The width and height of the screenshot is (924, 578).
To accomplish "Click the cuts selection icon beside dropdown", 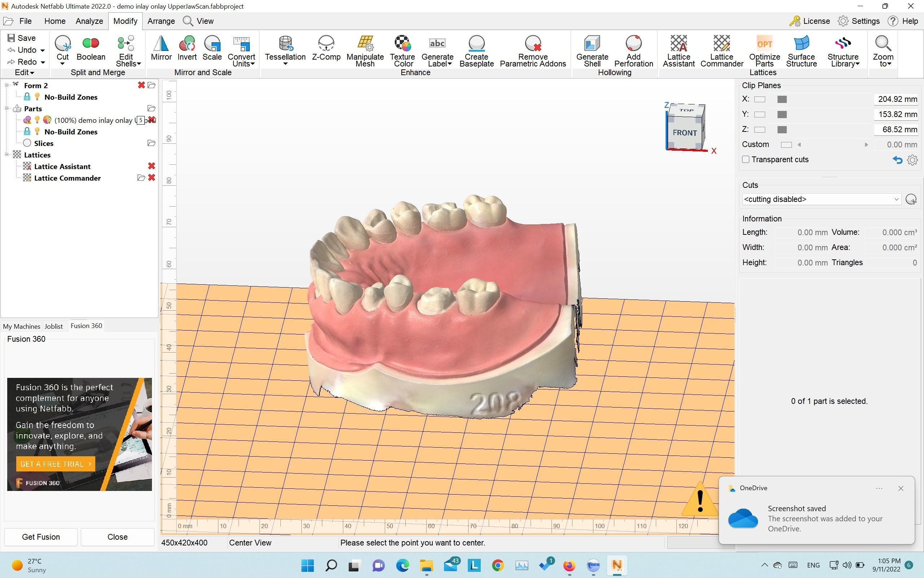I will (911, 199).
